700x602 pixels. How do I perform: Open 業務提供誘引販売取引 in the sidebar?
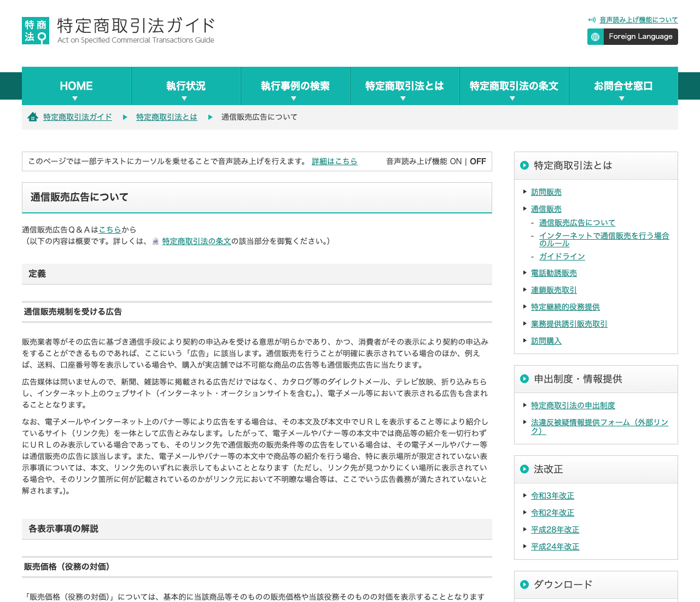[x=569, y=324]
